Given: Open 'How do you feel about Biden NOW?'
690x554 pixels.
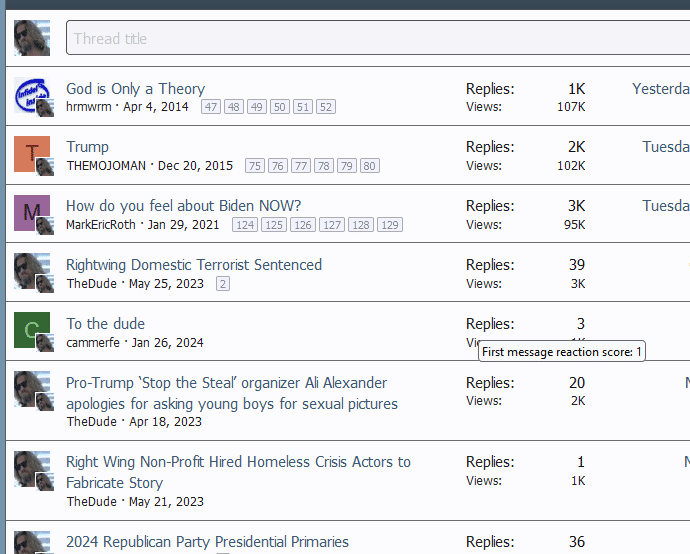Looking at the screenshot, I should (183, 206).
